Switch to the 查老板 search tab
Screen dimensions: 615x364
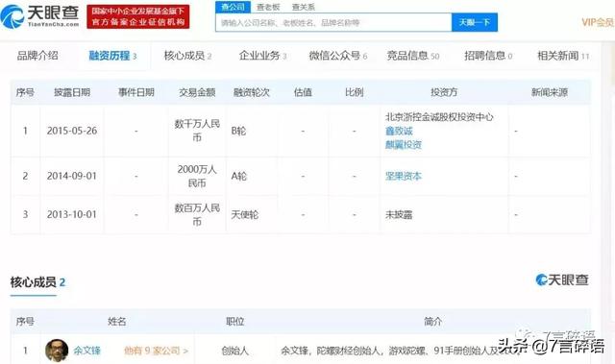pos(268,7)
